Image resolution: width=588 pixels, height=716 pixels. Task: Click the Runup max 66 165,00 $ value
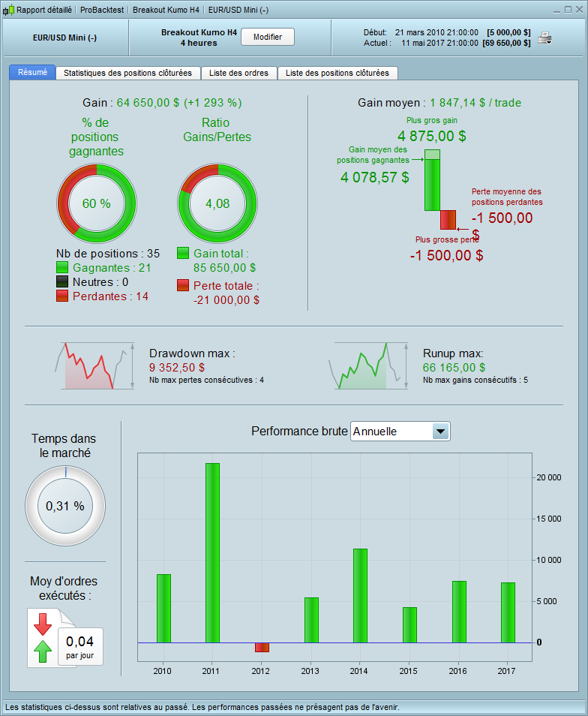[x=454, y=368]
